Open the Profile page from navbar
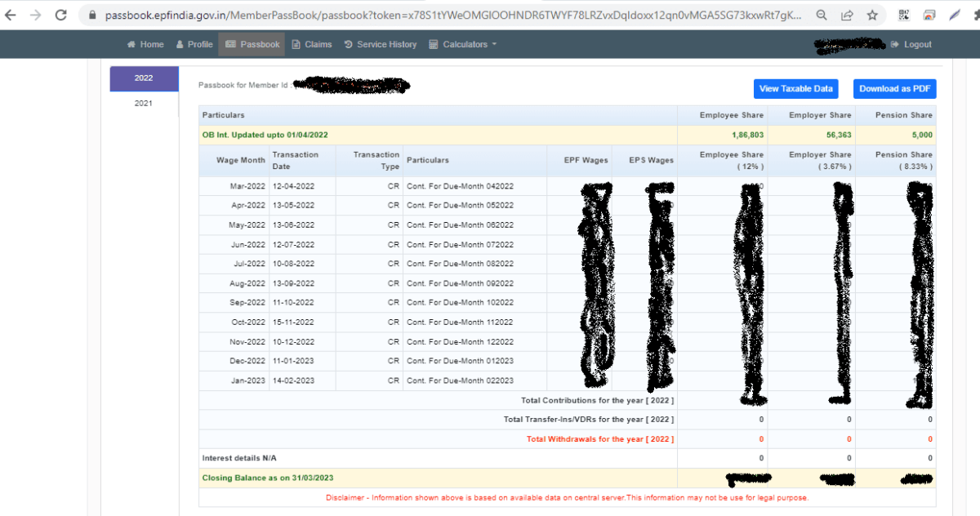The image size is (980, 516). click(194, 44)
